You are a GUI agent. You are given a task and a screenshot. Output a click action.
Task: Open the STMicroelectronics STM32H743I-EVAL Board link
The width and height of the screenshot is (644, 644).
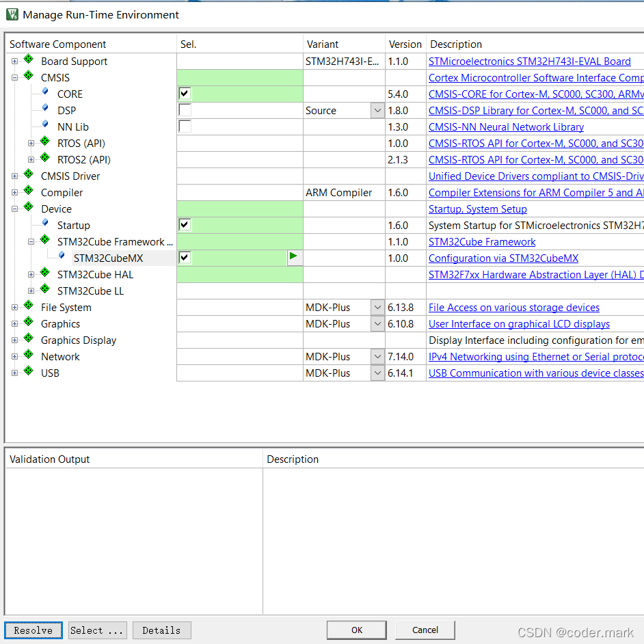click(529, 62)
